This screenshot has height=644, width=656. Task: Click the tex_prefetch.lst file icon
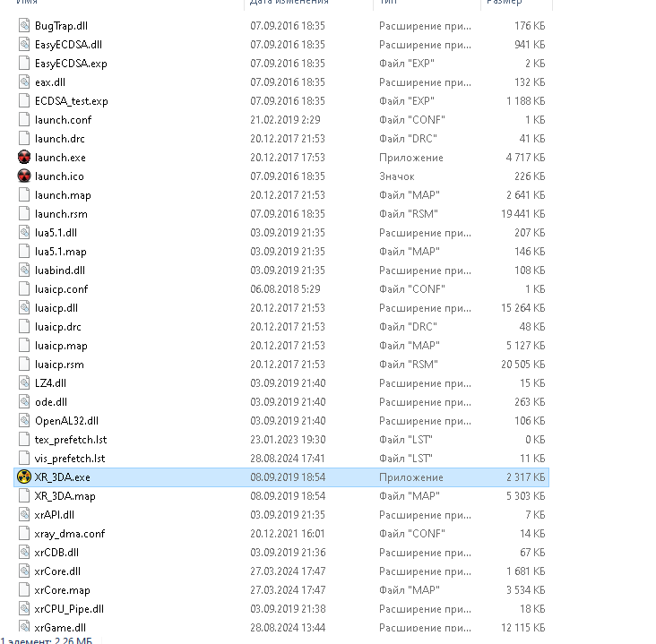pos(24,440)
